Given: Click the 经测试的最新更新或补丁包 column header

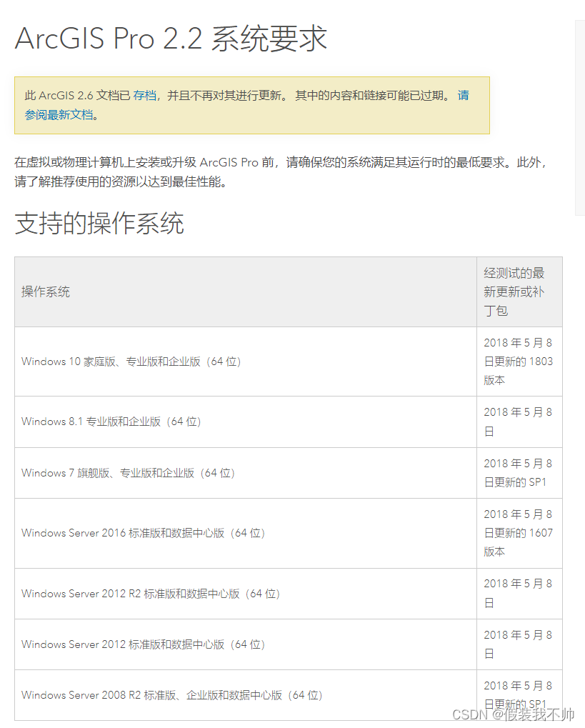Looking at the screenshot, I should coord(519,291).
